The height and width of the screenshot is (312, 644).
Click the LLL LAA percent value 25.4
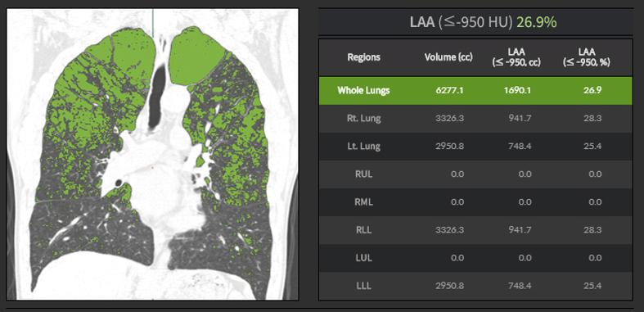pyautogui.click(x=592, y=286)
